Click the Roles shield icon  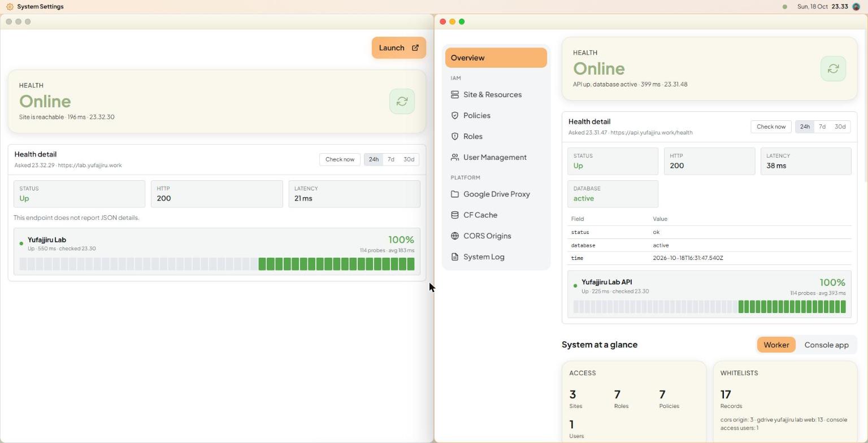455,136
